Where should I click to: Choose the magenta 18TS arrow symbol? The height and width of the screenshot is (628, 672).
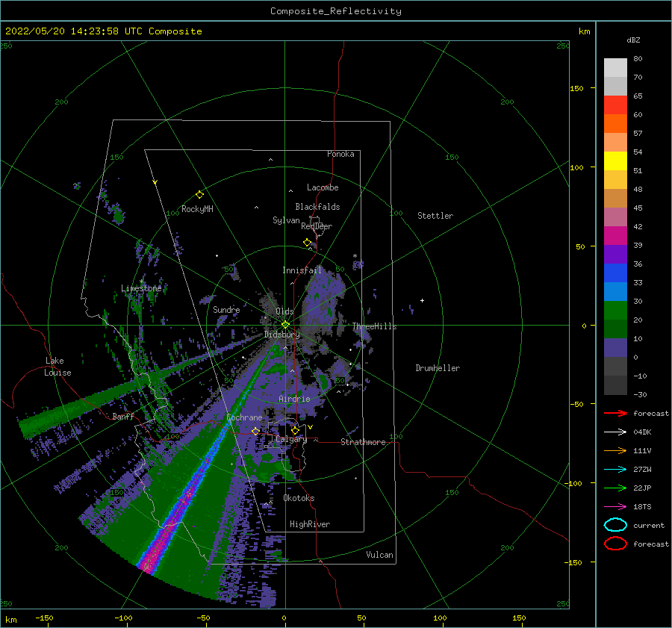coord(615,507)
